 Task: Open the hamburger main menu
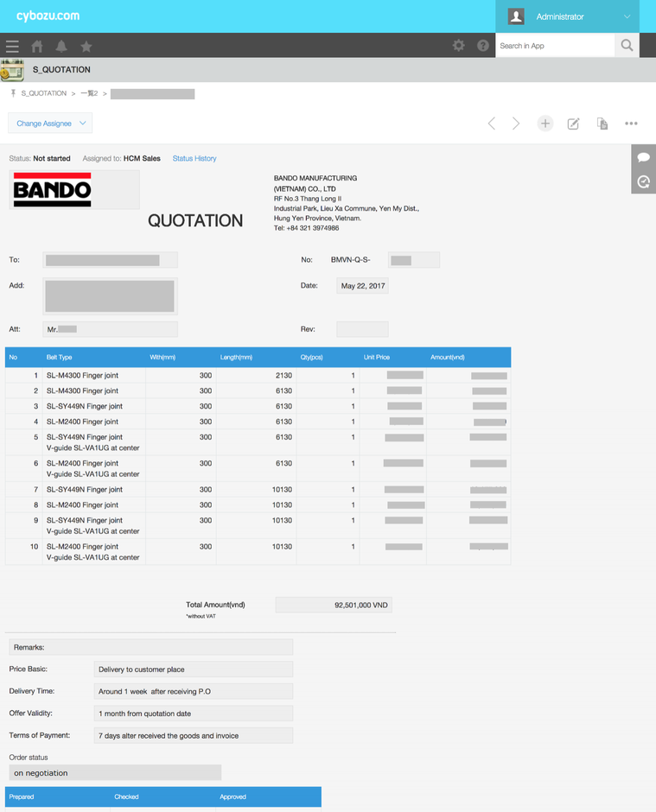(12, 46)
